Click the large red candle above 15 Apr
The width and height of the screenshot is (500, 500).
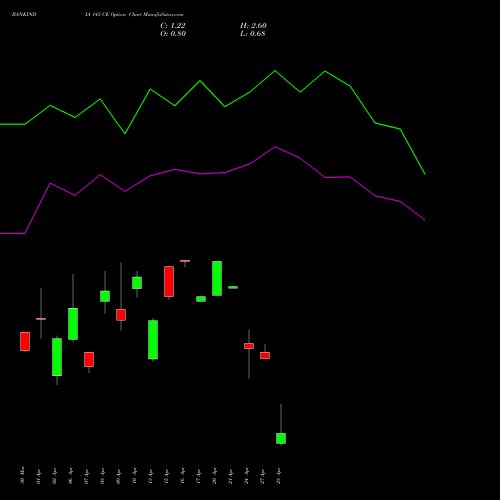click(x=169, y=281)
